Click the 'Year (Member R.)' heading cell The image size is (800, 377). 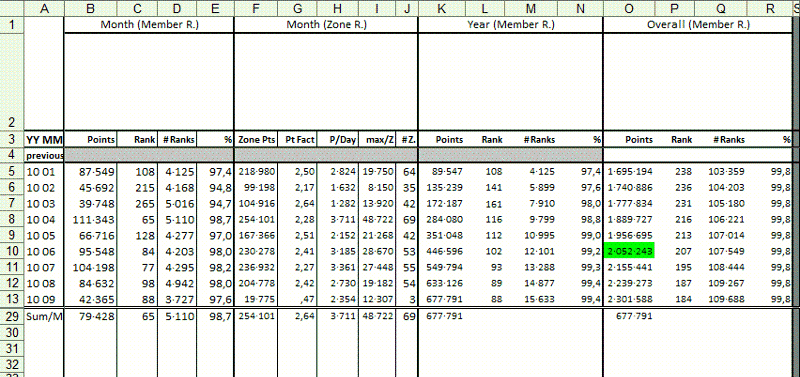point(510,24)
